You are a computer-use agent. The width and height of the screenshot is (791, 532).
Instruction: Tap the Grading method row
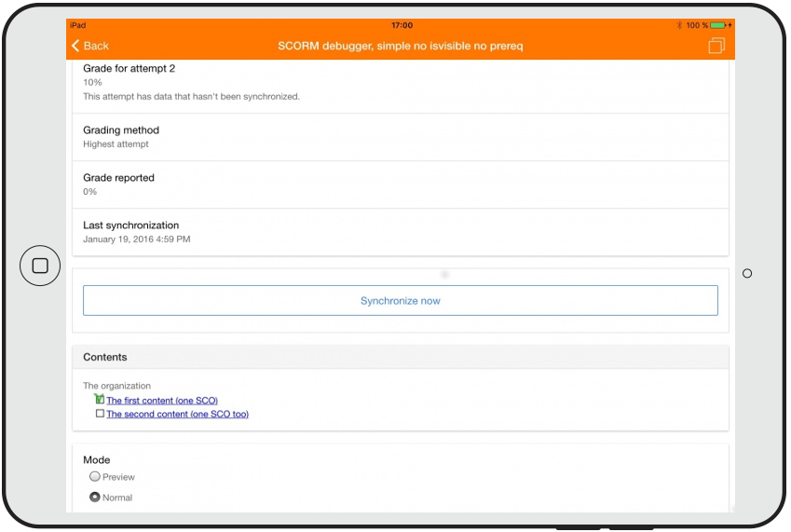pos(401,137)
